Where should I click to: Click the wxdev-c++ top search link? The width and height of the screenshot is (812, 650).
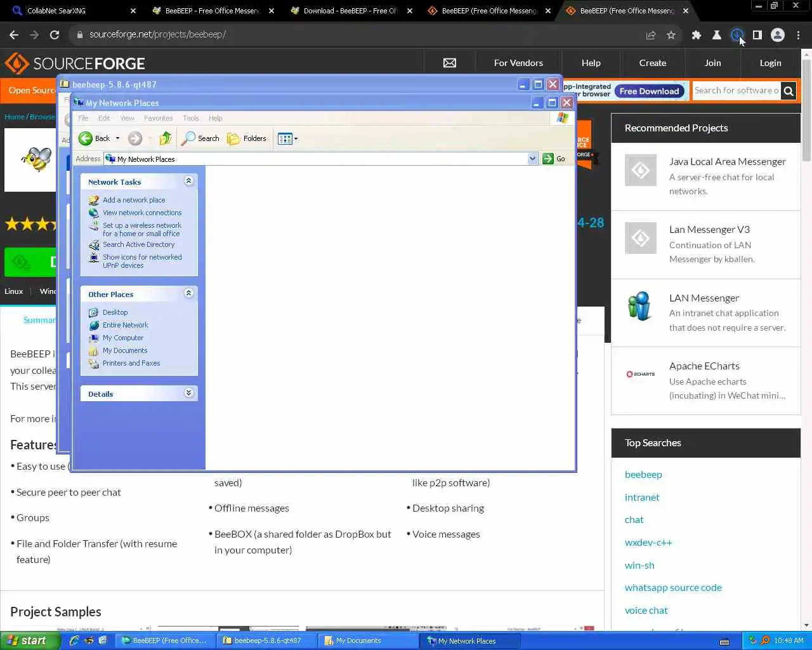[x=648, y=543]
